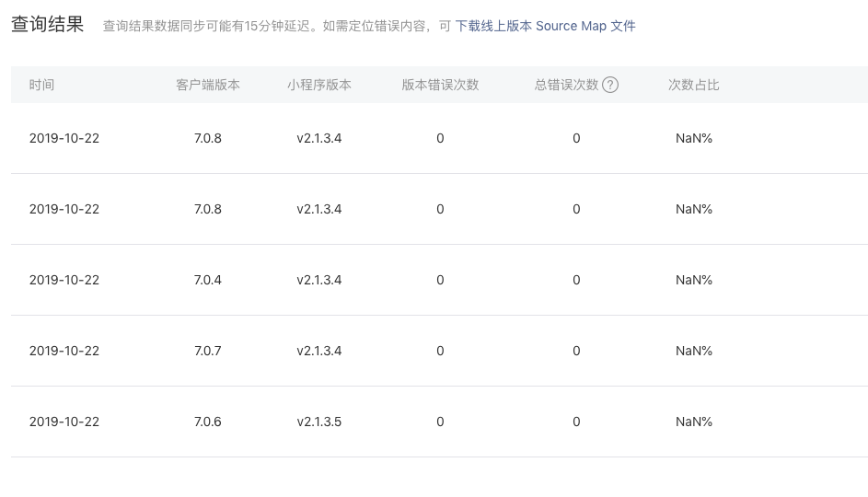Click the 查询结果 section heading
Screen dimensions: 868x497
point(48,24)
